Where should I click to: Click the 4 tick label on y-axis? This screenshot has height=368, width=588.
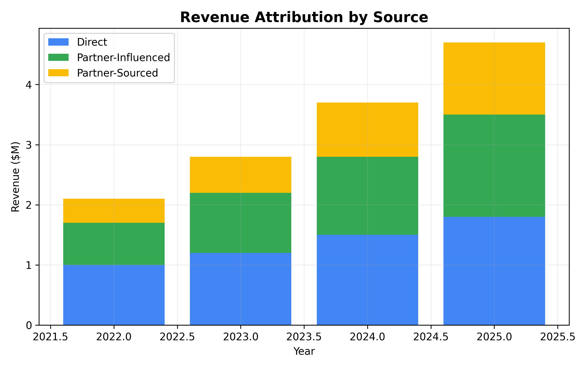point(30,84)
